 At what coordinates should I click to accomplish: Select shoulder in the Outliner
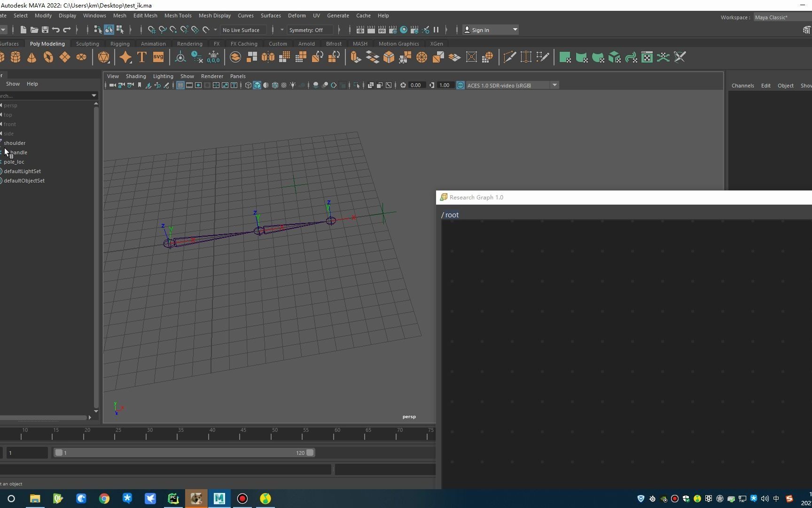(x=15, y=143)
